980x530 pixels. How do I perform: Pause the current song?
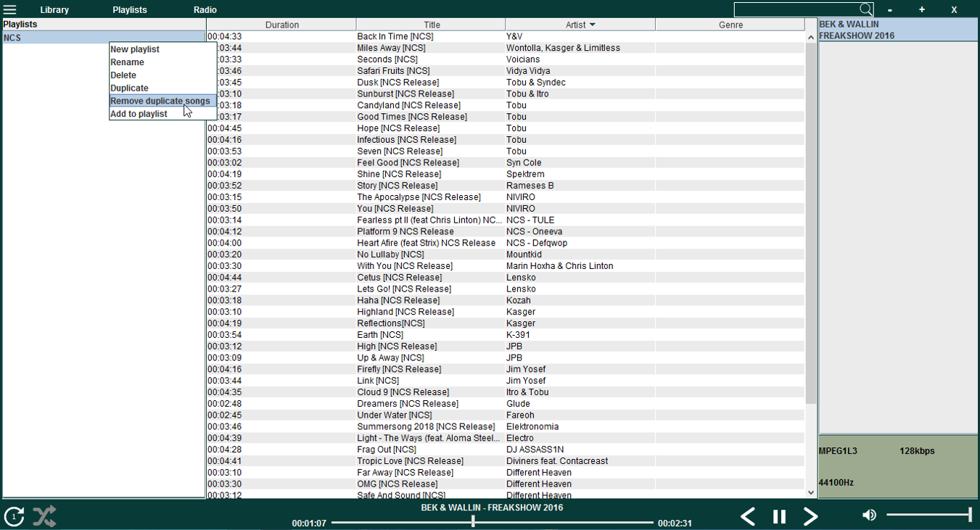pos(780,516)
